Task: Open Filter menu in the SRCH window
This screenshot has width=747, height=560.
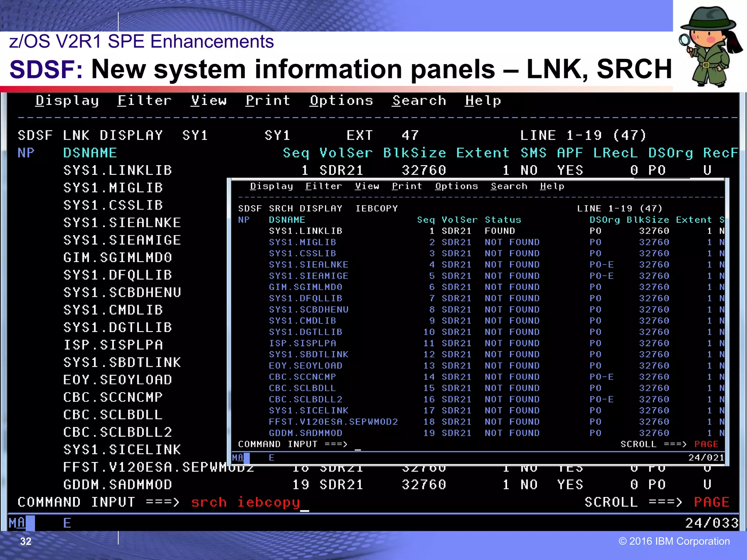Action: pos(324,186)
